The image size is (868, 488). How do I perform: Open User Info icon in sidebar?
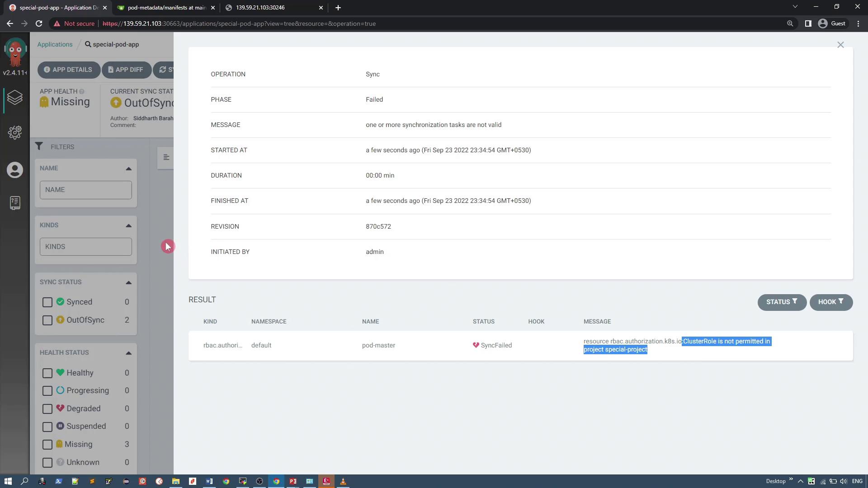coord(15,170)
